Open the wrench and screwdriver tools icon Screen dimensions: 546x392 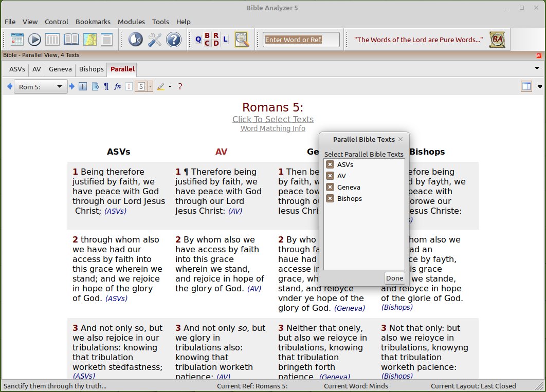[x=155, y=40]
